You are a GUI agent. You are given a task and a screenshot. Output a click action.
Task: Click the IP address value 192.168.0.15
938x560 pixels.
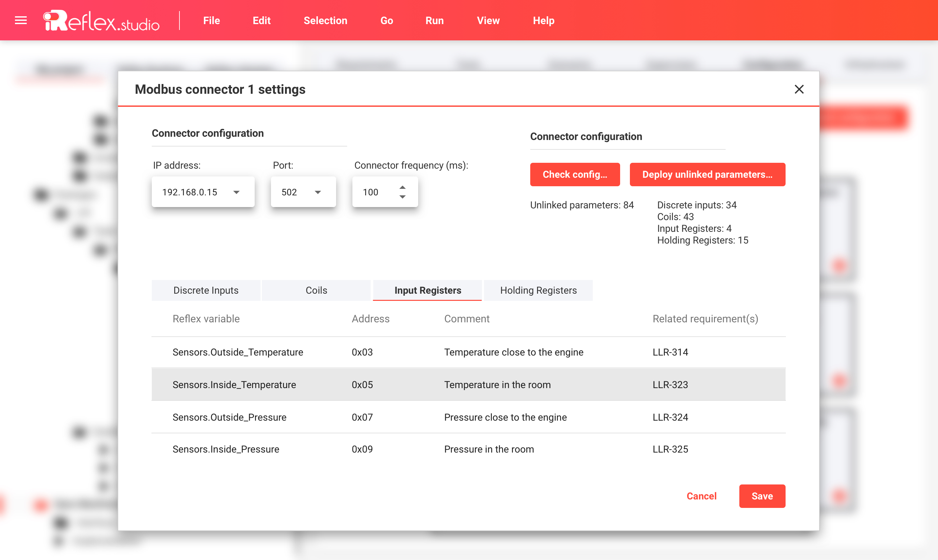[190, 192]
